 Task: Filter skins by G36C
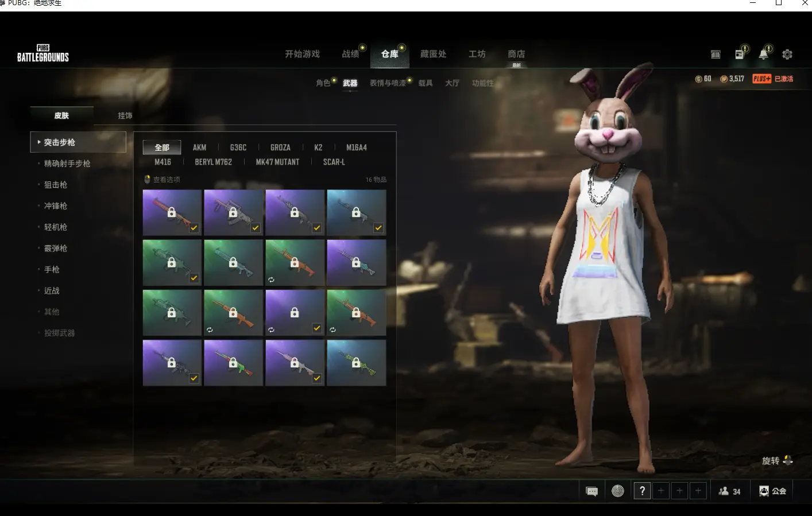(x=238, y=148)
